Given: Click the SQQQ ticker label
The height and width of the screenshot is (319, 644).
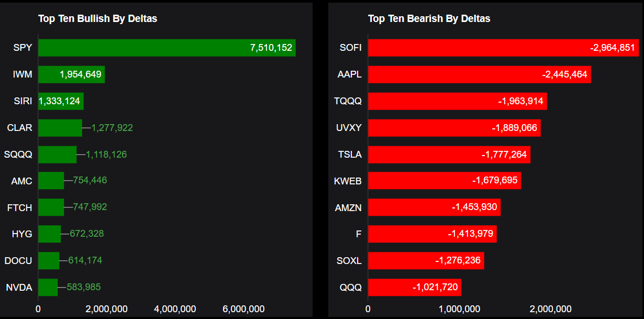Looking at the screenshot, I should click(x=18, y=155).
